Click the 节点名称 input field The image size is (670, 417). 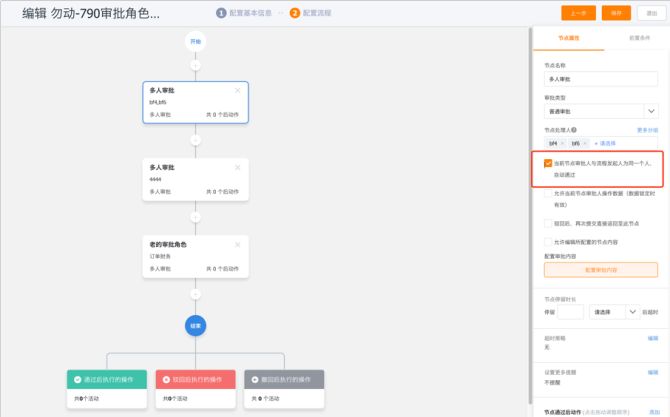click(600, 78)
